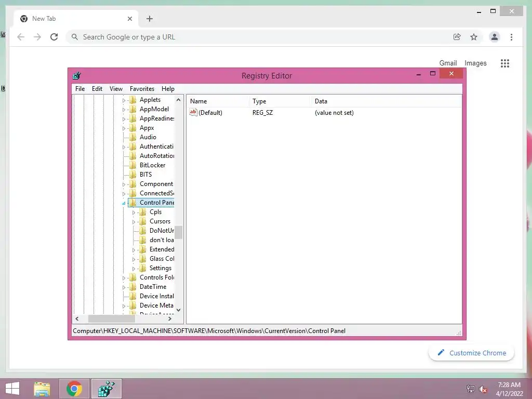Screen dimensions: 532x399
Task: Click the ab string icon of (Default) value
Action: 193,112
